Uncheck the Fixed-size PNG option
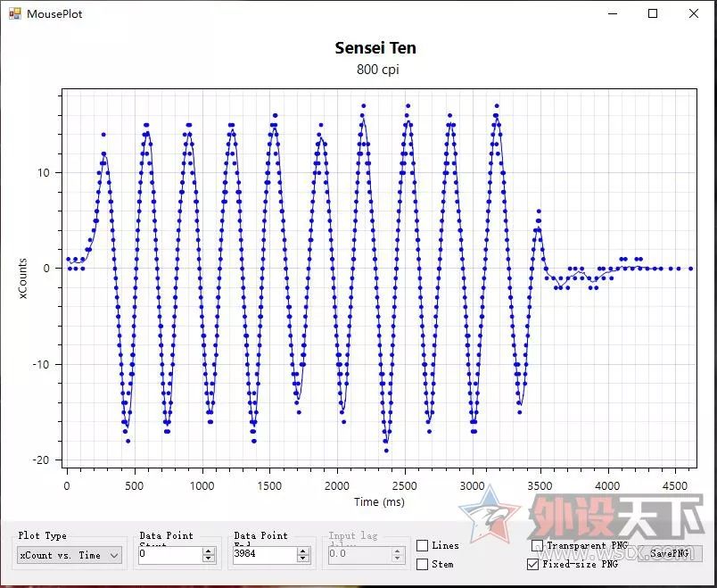Viewport: 717px width, 588px height. click(532, 564)
